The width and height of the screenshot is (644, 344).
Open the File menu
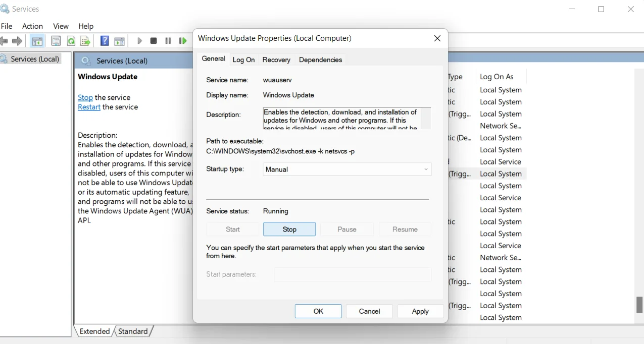tap(7, 26)
